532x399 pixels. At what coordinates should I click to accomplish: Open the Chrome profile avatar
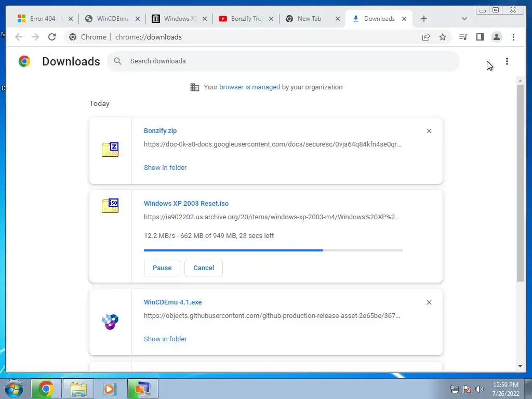click(496, 37)
